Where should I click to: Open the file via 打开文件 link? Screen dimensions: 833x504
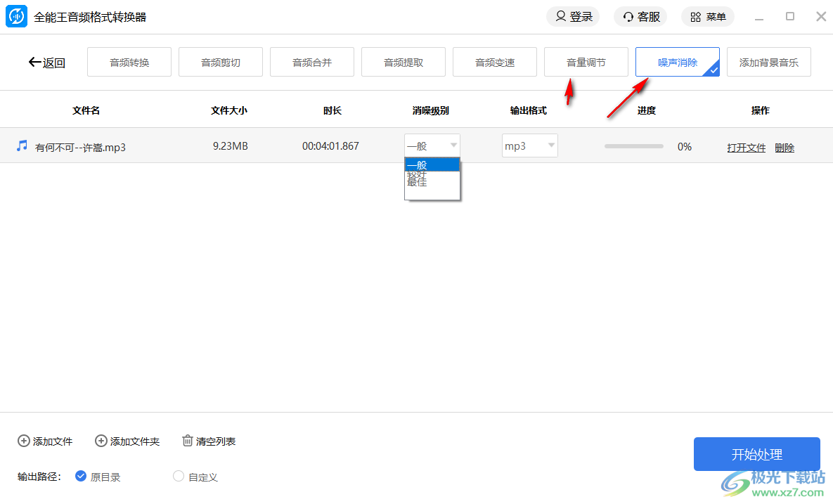tap(746, 147)
